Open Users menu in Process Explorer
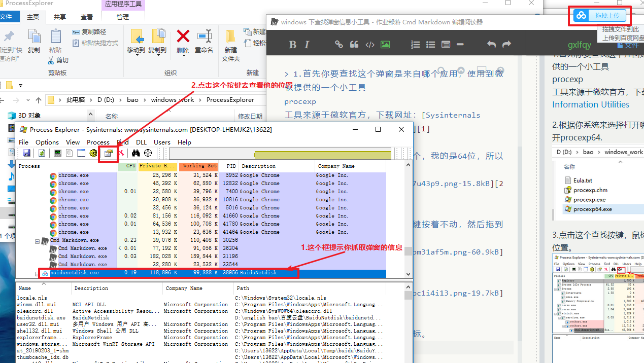 tap(162, 142)
